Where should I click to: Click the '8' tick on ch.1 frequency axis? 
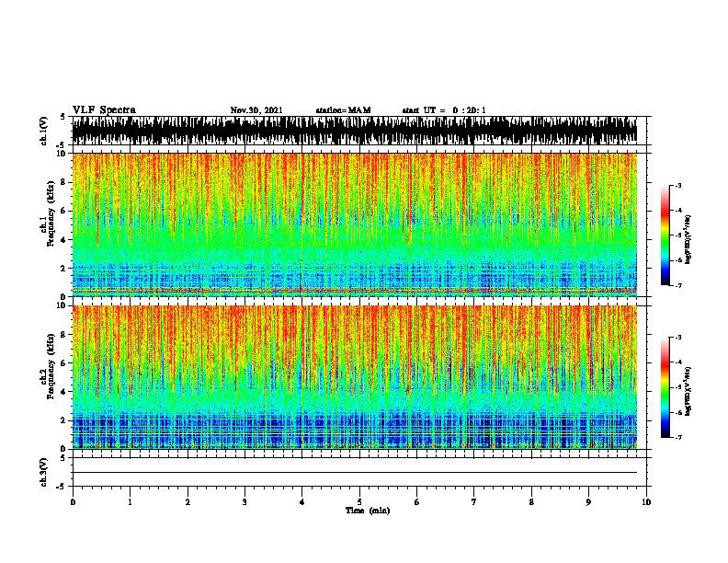64,182
